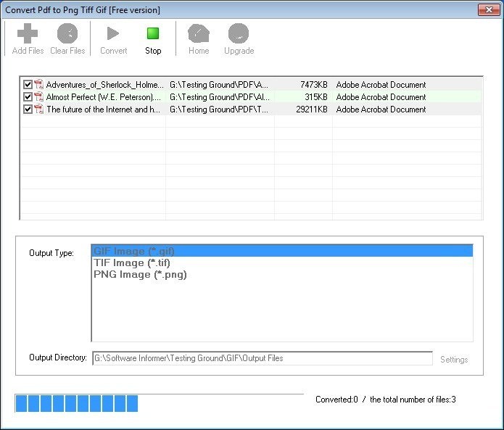This screenshot has width=504, height=430.
Task: Stop the conversion with the green square
Action: [x=153, y=33]
